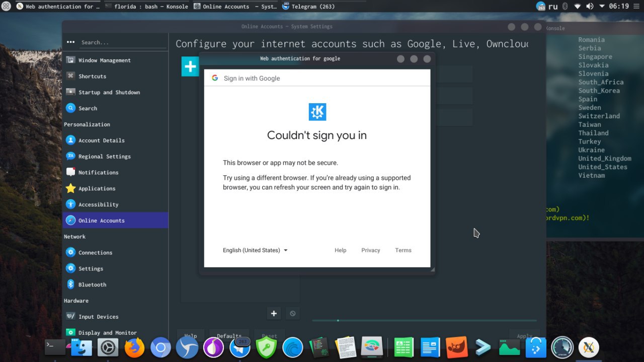Viewport: 644px width, 362px height.
Task: Open Accessibility settings in sidebar
Action: (x=115, y=204)
